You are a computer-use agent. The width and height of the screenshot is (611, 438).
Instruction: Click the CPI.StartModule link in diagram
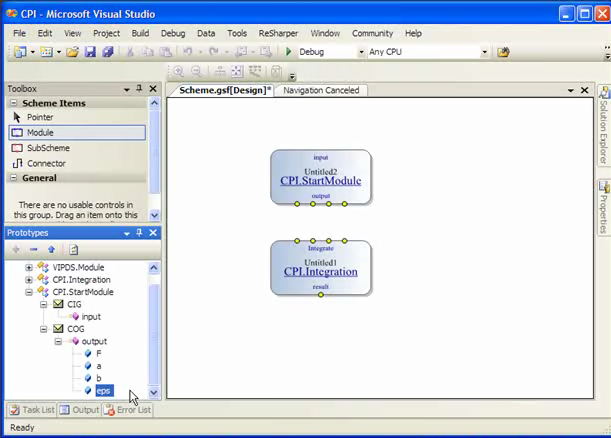click(x=321, y=181)
